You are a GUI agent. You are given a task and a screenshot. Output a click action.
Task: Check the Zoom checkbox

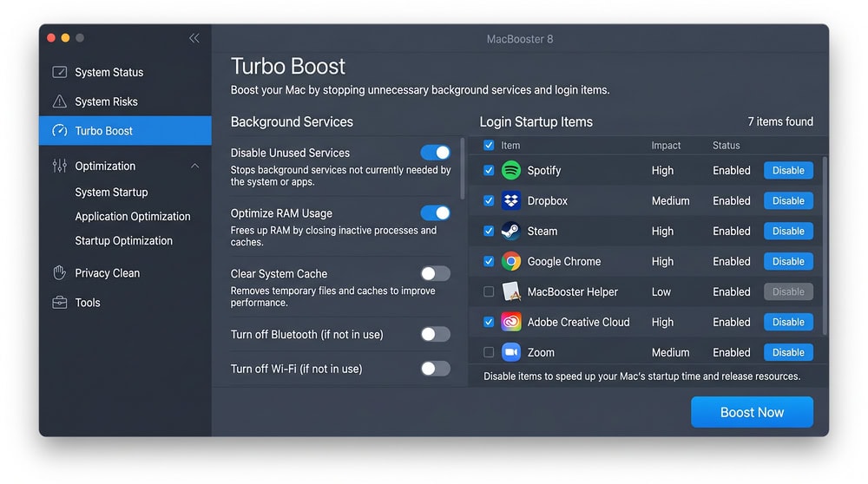click(488, 352)
